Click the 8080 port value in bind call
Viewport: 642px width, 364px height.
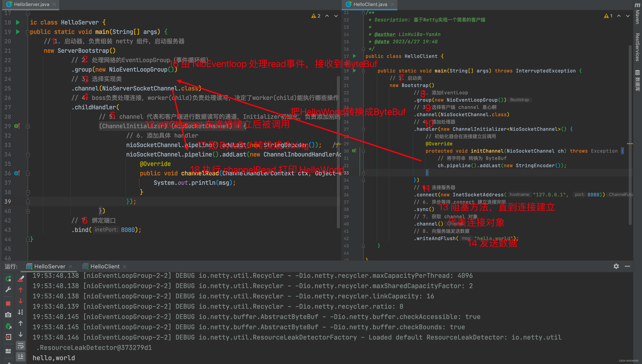coord(128,230)
